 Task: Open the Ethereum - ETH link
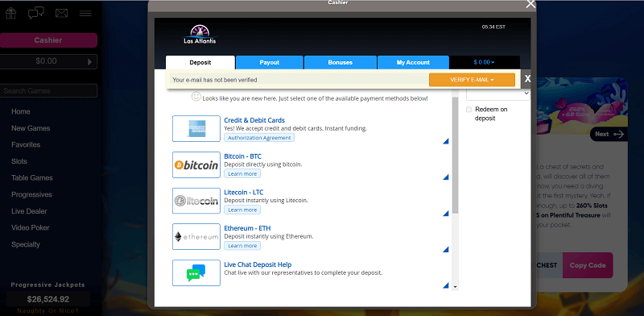pos(247,228)
